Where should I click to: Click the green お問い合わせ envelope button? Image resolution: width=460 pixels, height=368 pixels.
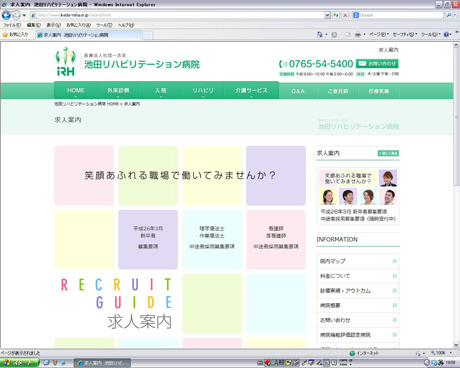click(377, 63)
